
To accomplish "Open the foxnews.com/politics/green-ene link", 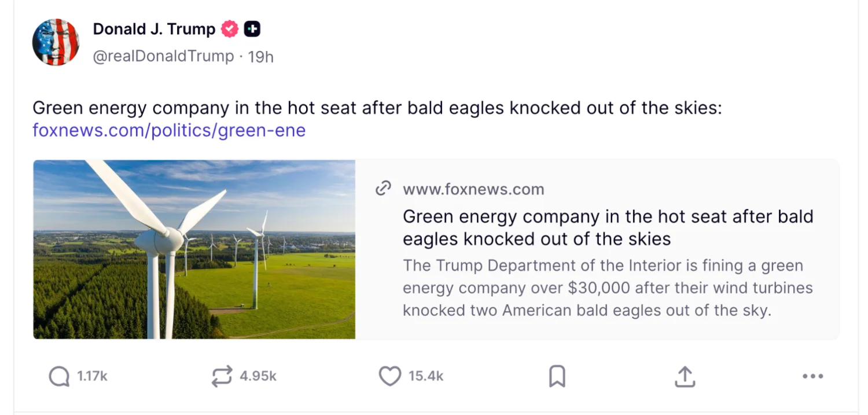I will (169, 130).
